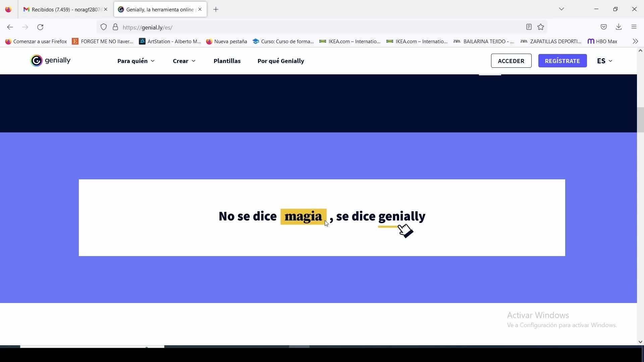Click the ACCEDER button
Screen dimensions: 644x362
(x=511, y=61)
